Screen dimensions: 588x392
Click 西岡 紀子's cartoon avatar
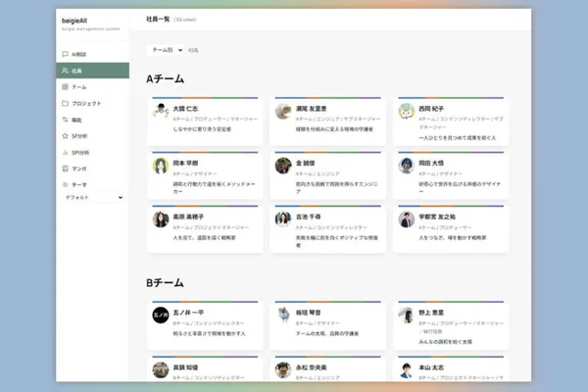click(406, 111)
